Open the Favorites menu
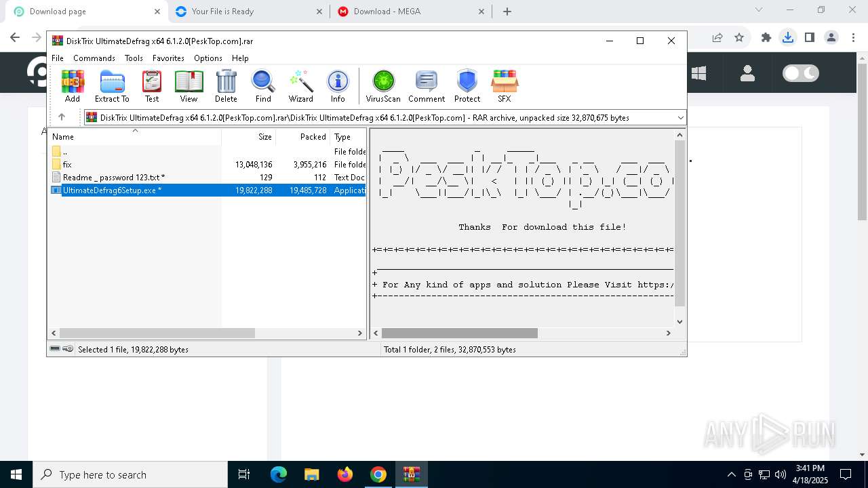Viewport: 868px width, 488px height. [168, 58]
